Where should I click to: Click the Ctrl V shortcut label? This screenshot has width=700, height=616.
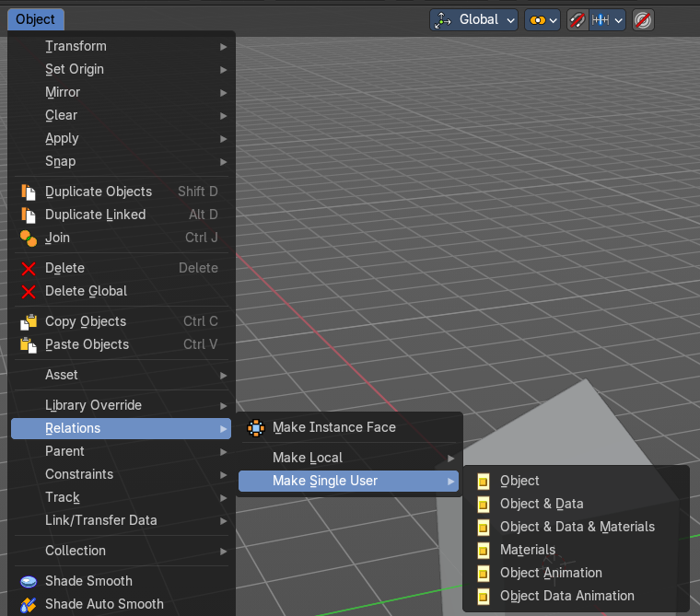click(201, 344)
